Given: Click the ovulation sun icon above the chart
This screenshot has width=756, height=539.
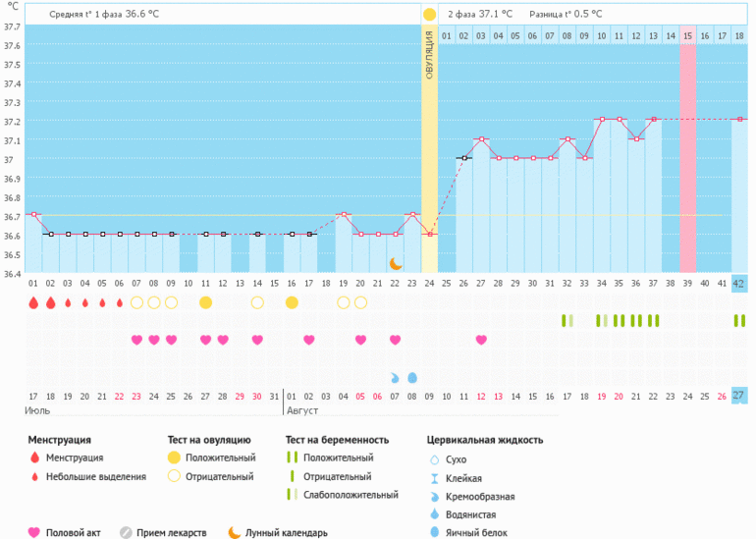Looking at the screenshot, I should [x=429, y=15].
